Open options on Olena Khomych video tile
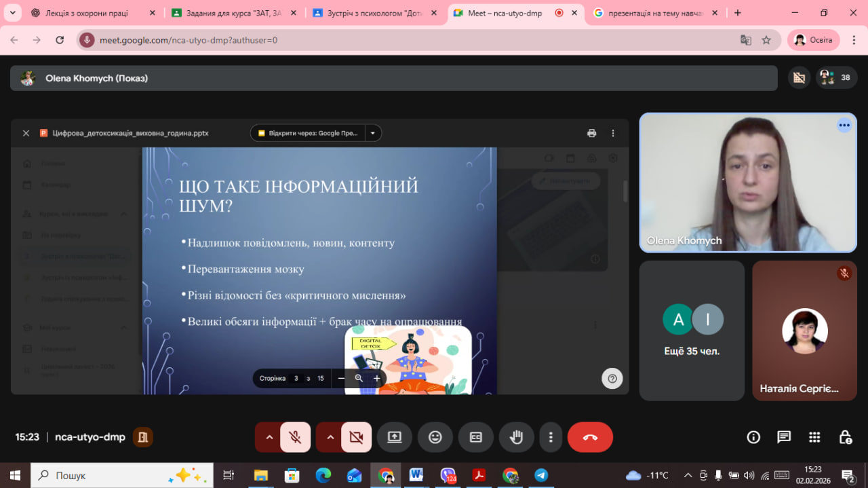 (x=844, y=125)
